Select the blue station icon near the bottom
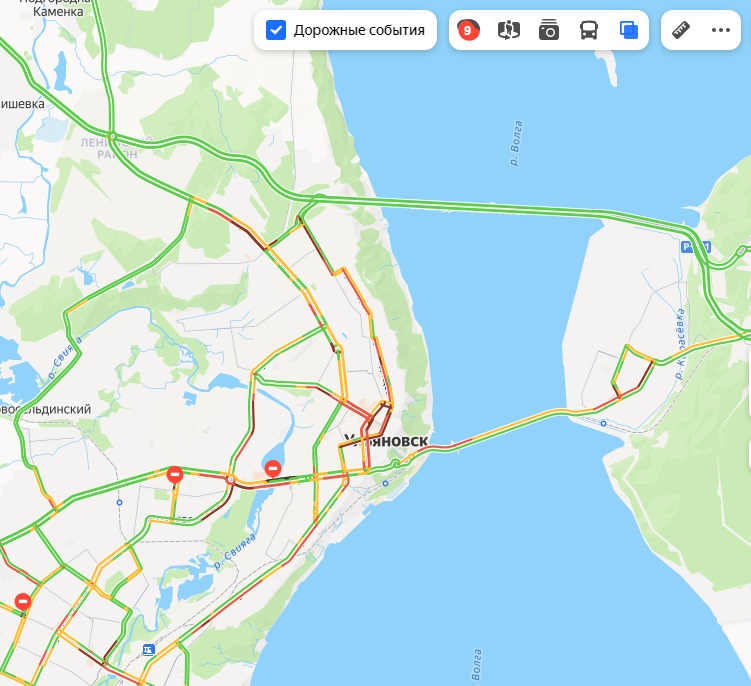The width and height of the screenshot is (751, 686). pyautogui.click(x=148, y=650)
